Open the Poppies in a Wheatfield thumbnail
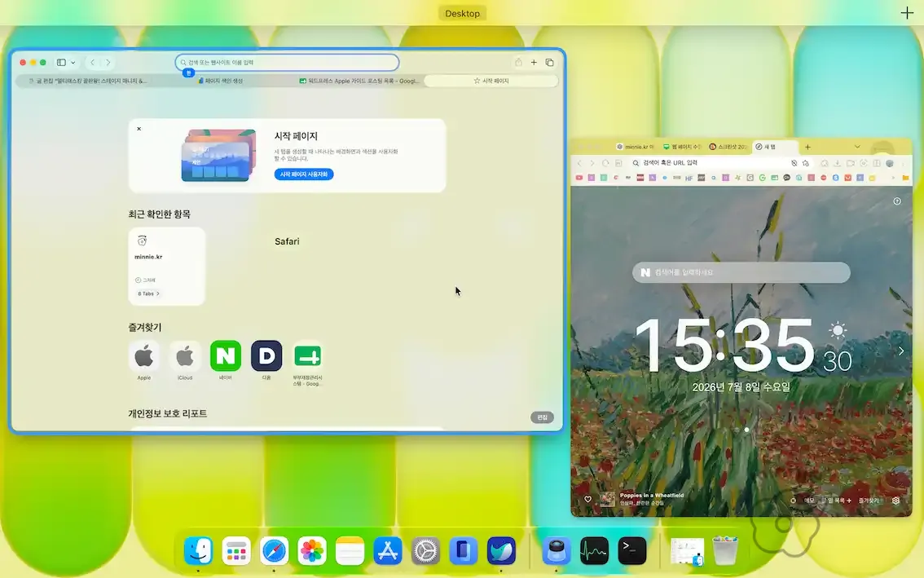 (608, 499)
